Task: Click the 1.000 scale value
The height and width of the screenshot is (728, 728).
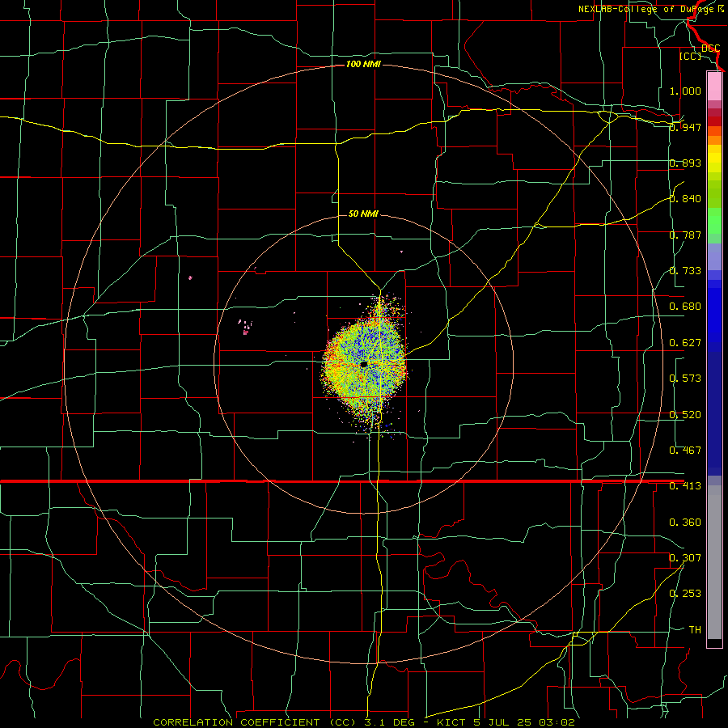Action: point(685,91)
